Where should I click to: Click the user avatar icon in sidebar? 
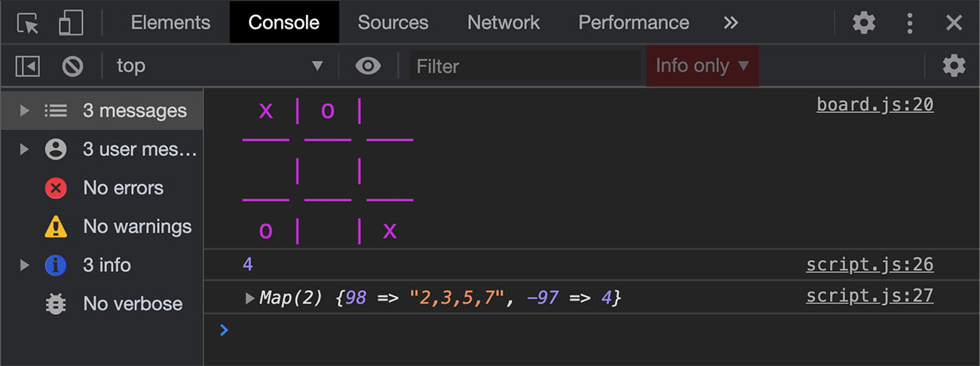point(56,149)
